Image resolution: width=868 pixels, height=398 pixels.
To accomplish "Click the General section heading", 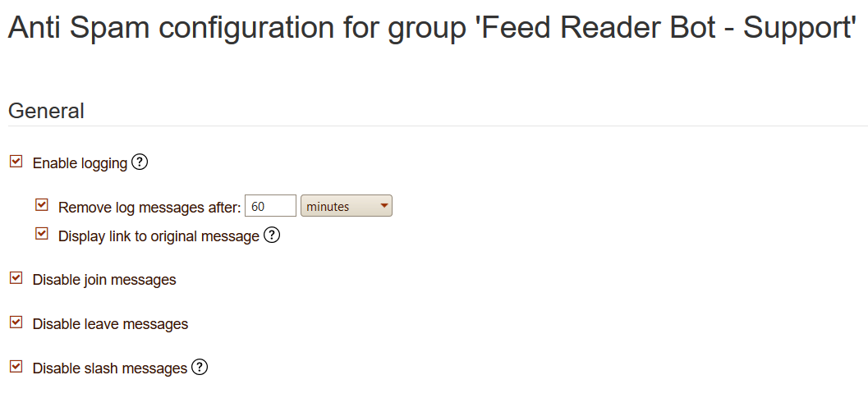I will [46, 111].
